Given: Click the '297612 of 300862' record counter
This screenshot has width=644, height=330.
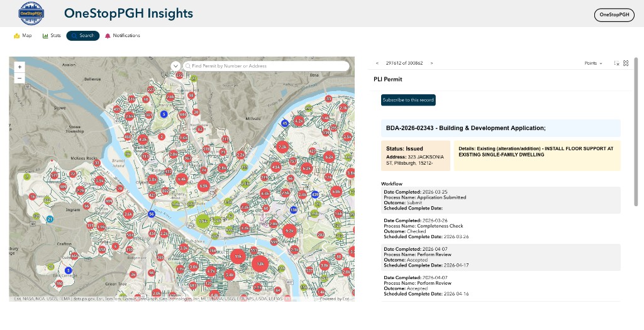Looking at the screenshot, I should pyautogui.click(x=404, y=63).
